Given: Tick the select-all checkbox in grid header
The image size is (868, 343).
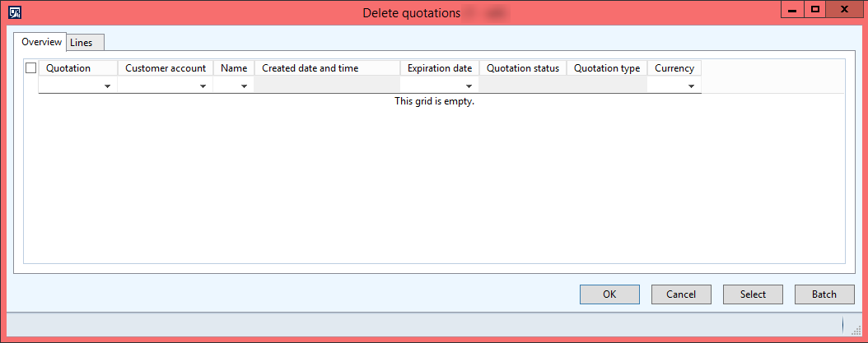Looking at the screenshot, I should pos(31,68).
